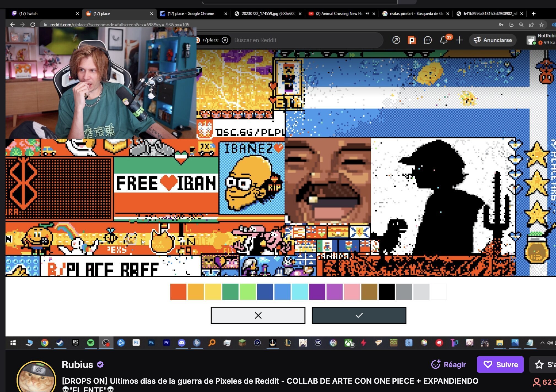The height and width of the screenshot is (392, 556).
Task: Click the IBANEZ bald man pixel art
Action: point(252,178)
